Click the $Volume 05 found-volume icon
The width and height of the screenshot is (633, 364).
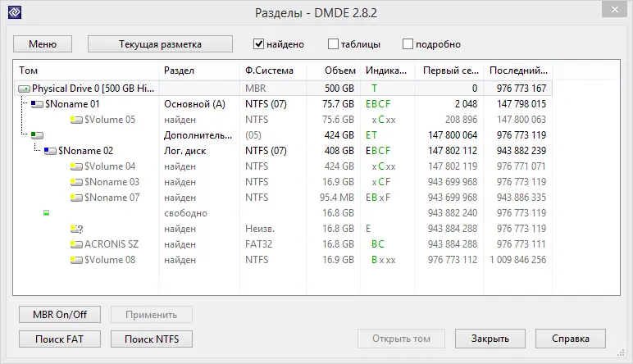coord(77,120)
